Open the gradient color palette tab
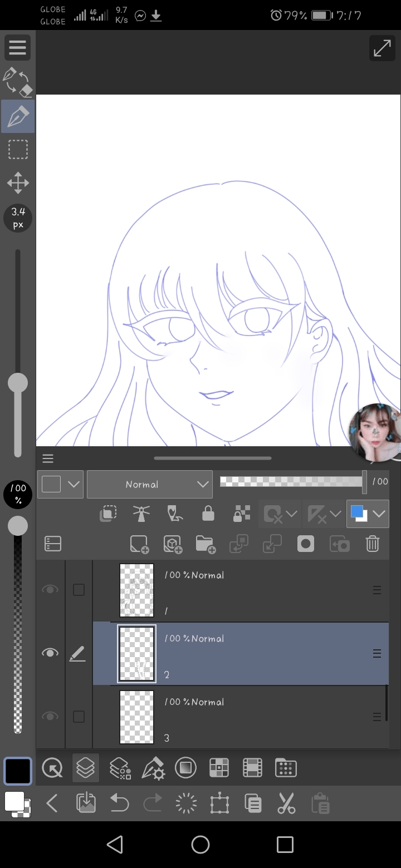 [185, 768]
